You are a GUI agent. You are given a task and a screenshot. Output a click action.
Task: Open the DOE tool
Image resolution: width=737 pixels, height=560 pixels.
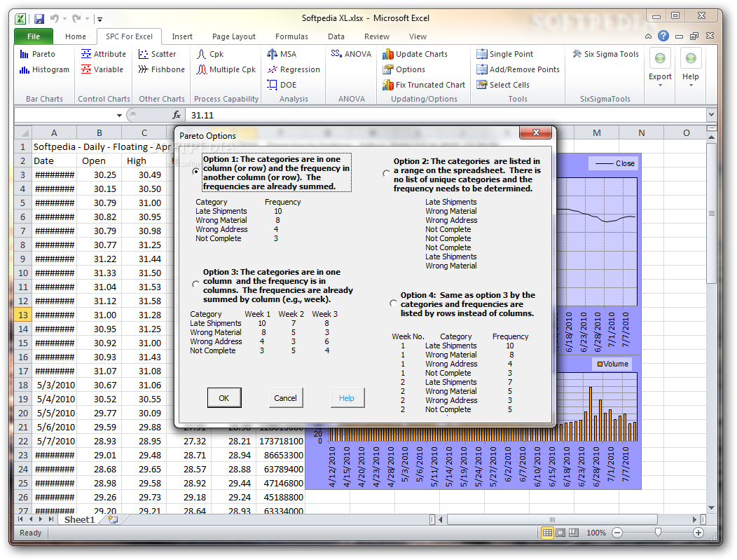pyautogui.click(x=282, y=85)
